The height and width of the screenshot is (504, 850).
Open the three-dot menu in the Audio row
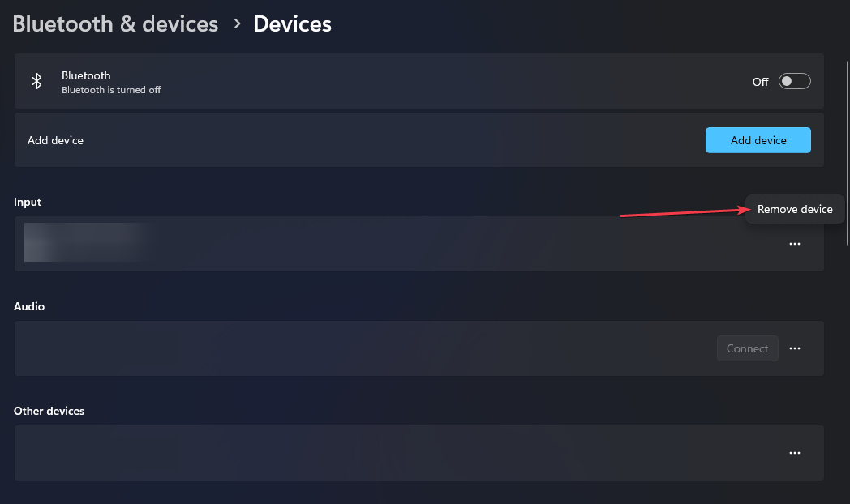click(x=795, y=348)
